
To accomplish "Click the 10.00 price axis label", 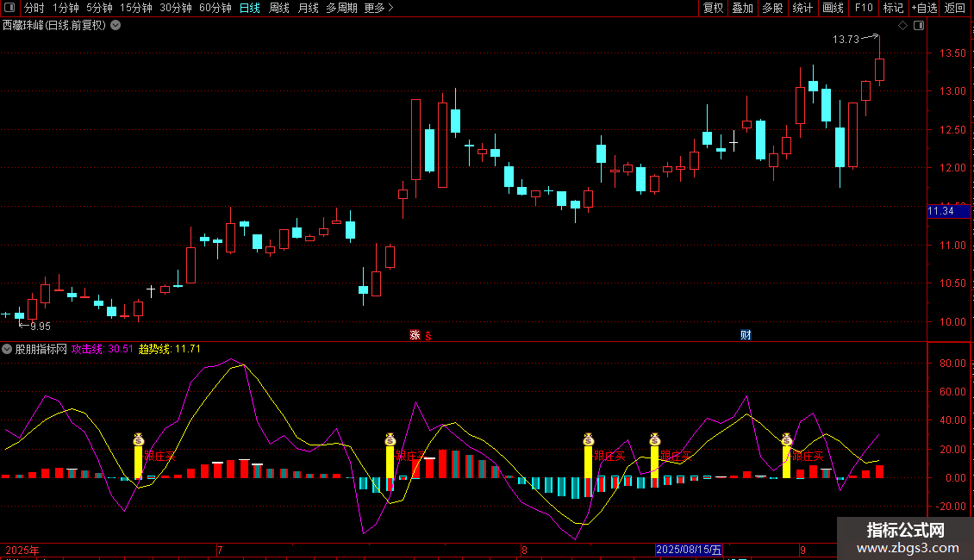I will [952, 321].
